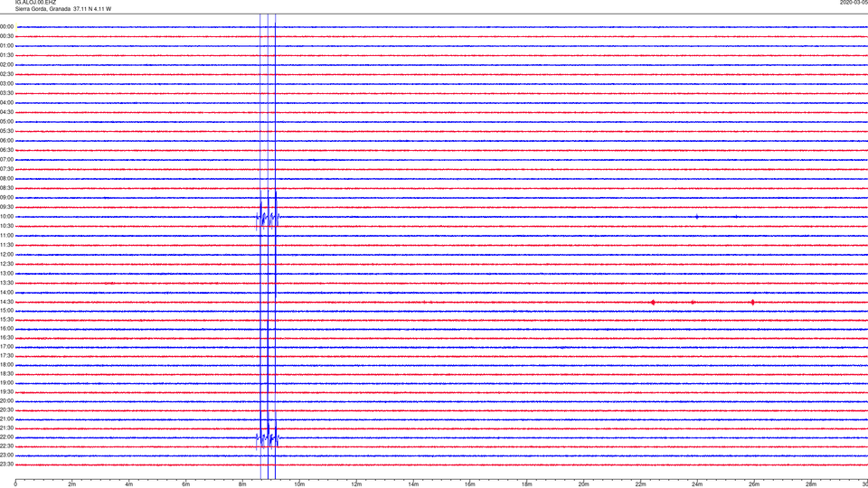Screen dimensions: 868x488
Task: Select the 06:00 trace time label
Action: tap(6, 141)
